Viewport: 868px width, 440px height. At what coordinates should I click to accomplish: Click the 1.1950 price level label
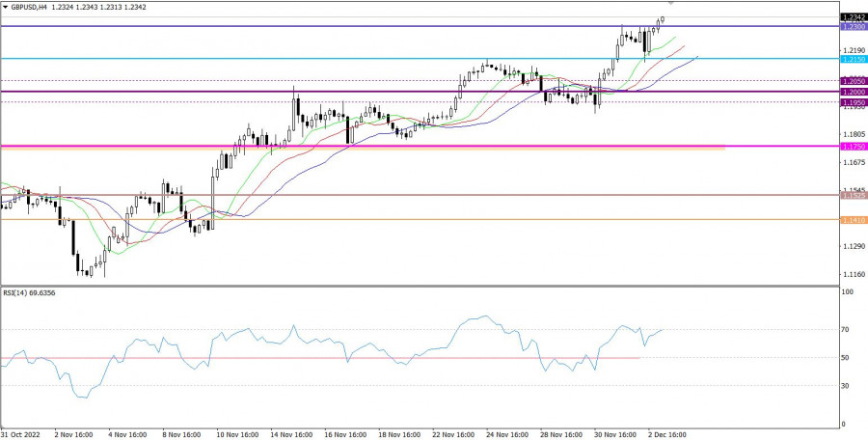853,101
